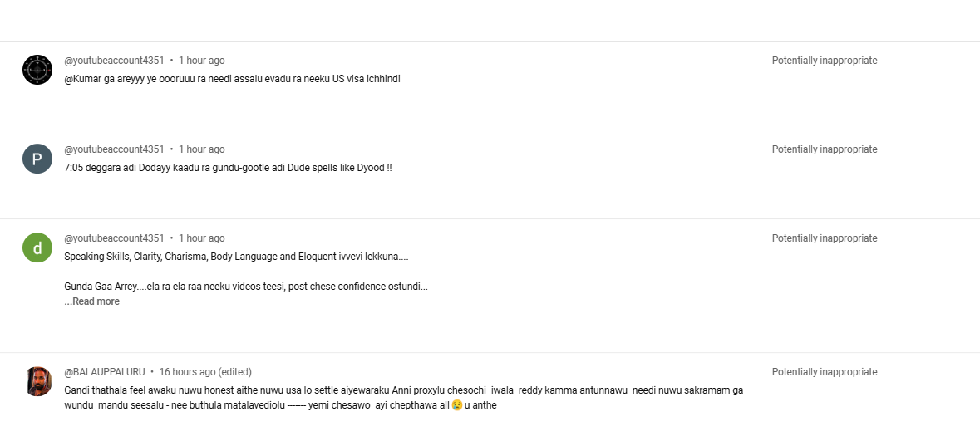Open the @BALAUPPALURU channel link

point(105,372)
